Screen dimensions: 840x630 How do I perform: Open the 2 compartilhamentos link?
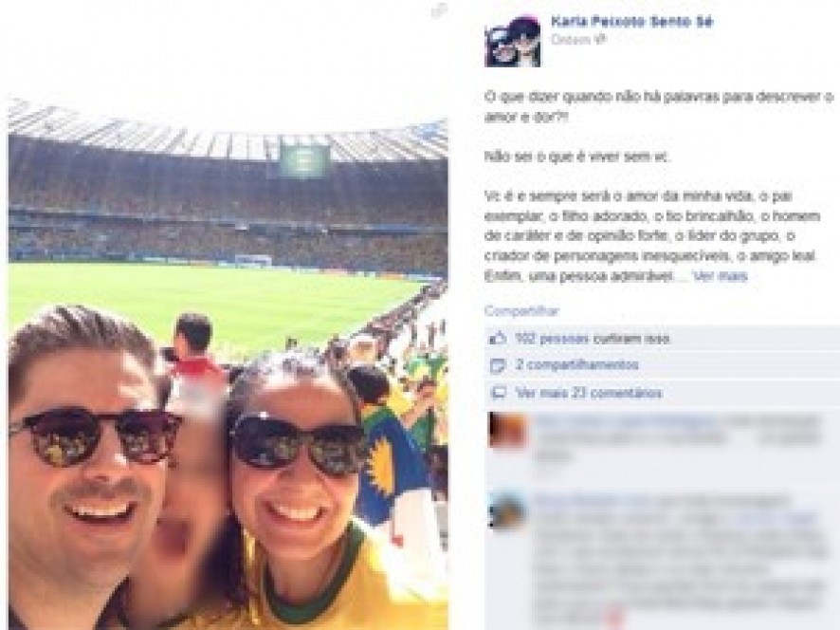(x=577, y=365)
